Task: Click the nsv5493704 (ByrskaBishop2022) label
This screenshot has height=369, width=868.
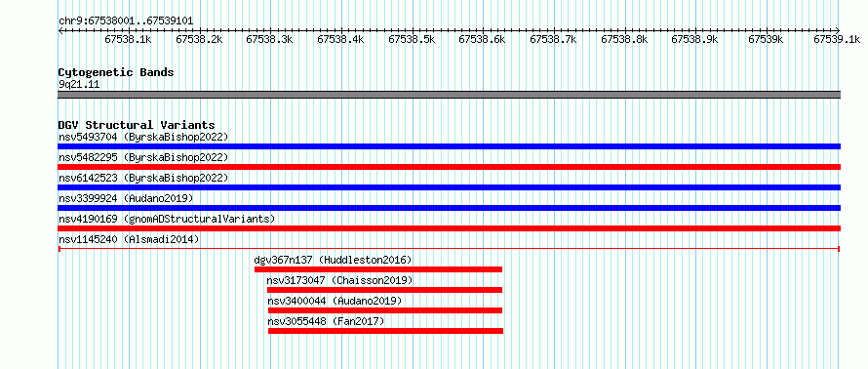Action: click(x=143, y=137)
